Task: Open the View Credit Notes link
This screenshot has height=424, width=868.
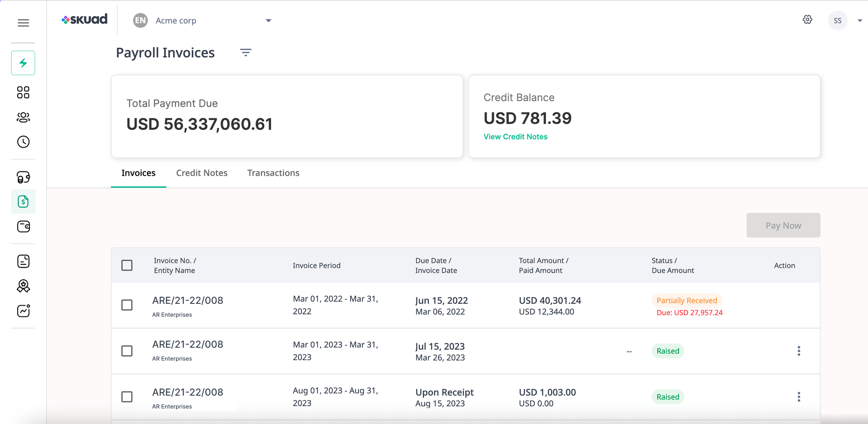Action: tap(515, 137)
